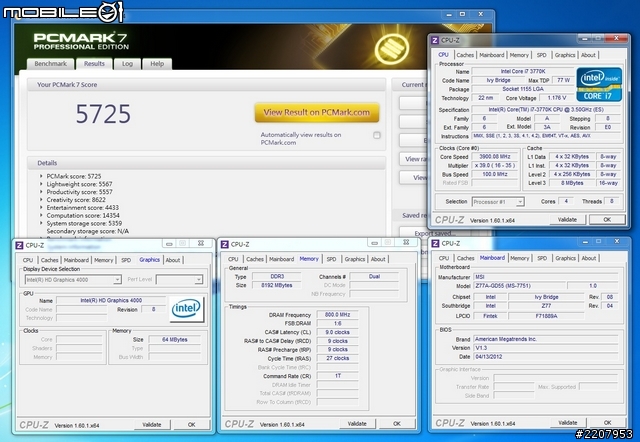Click the processor Name field Intel Core i7 3770K
640x442 pixels.
(x=523, y=71)
